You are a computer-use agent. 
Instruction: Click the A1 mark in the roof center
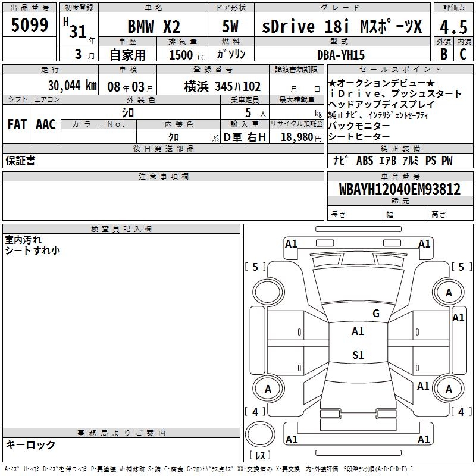coord(358,331)
